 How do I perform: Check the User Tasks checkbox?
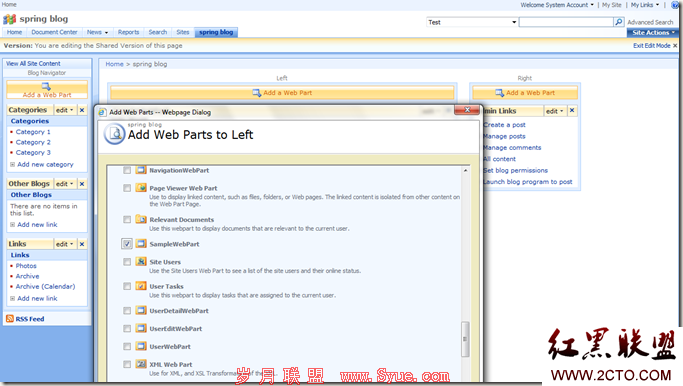tap(127, 286)
